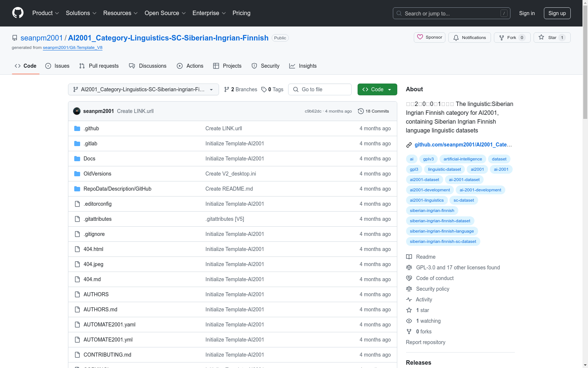Open commit hash c9b62dc
Viewport: 588px width, 368px height.
coord(313,111)
